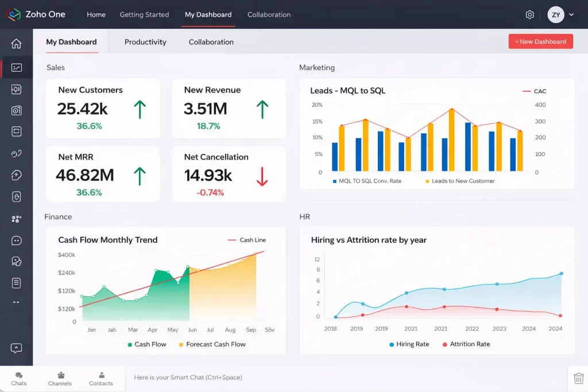588x392 pixels.
Task: Open Getting Started in top menu
Action: click(144, 14)
